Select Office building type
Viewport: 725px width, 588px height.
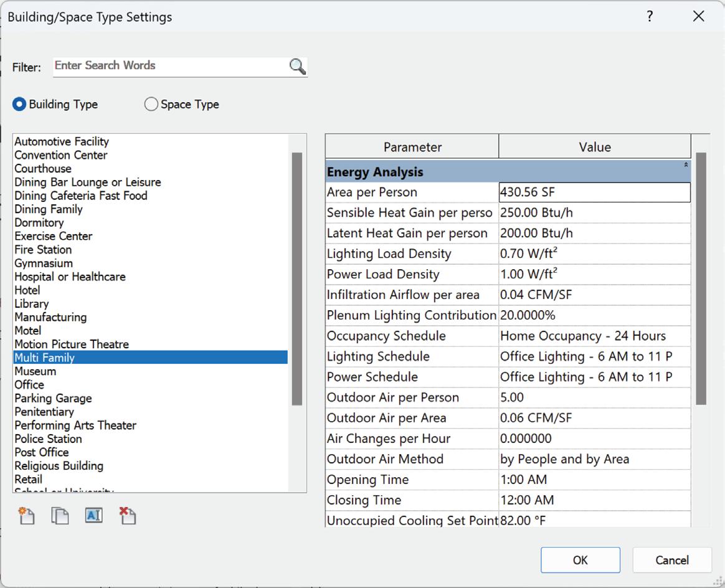29,385
